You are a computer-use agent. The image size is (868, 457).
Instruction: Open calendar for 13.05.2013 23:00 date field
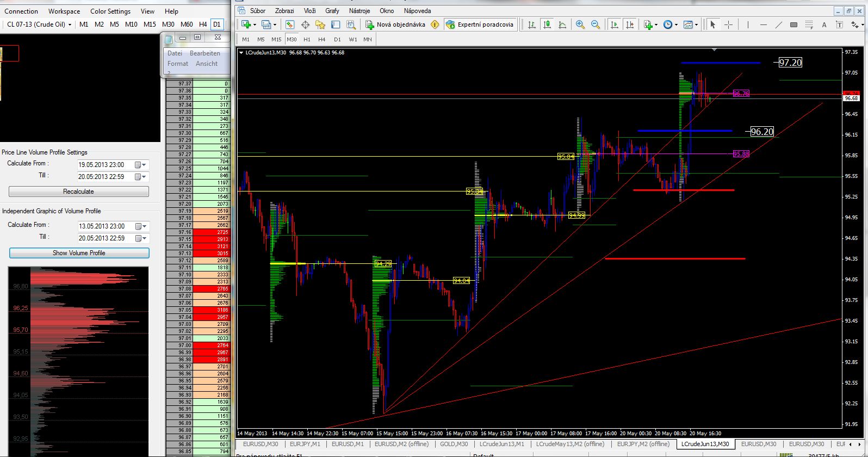click(x=140, y=226)
